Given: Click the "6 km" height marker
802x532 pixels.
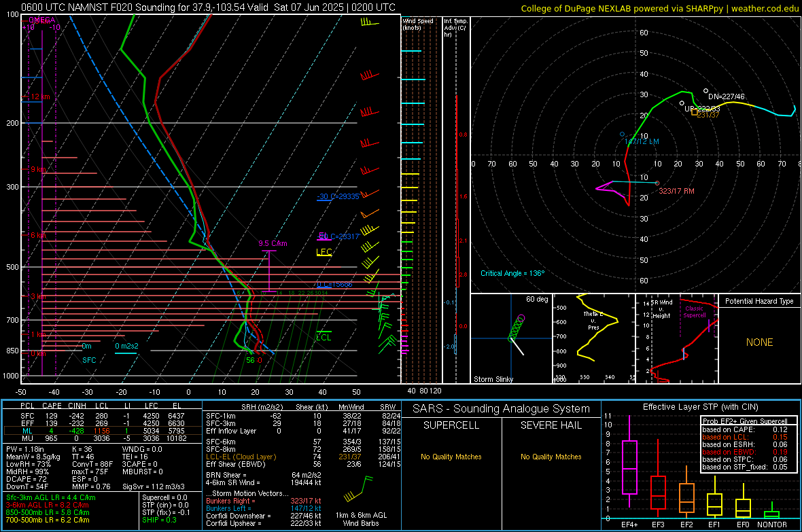Looking at the screenshot, I should pos(38,235).
